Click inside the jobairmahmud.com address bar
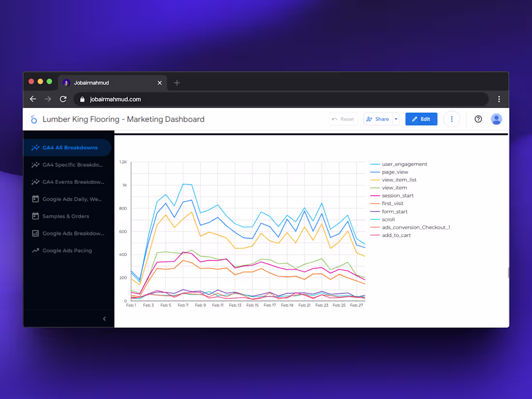The width and height of the screenshot is (532, 399). 193,99
